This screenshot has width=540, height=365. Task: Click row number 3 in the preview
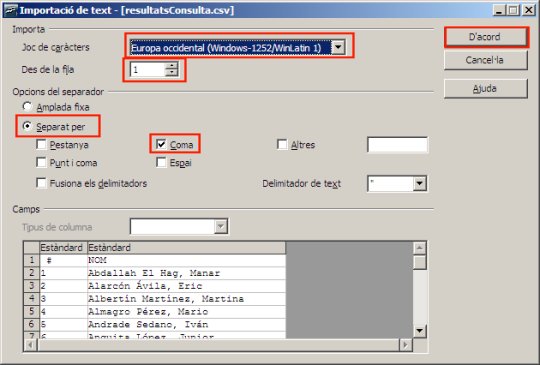[32, 286]
